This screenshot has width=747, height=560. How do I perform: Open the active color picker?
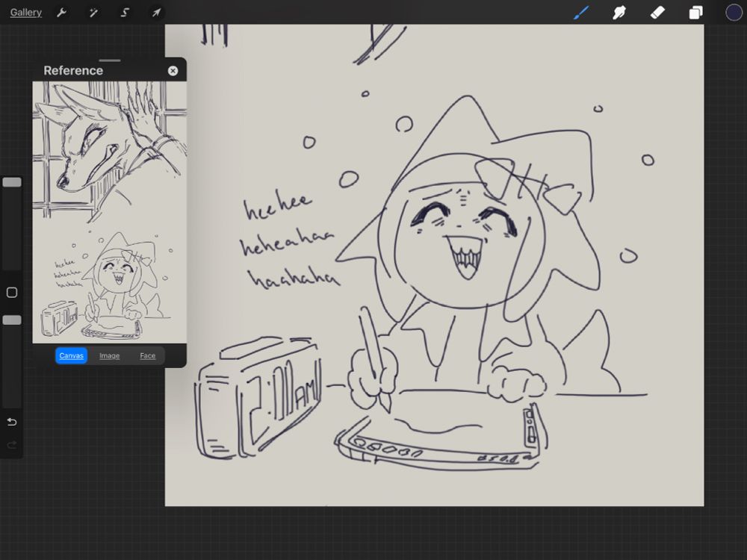(734, 13)
